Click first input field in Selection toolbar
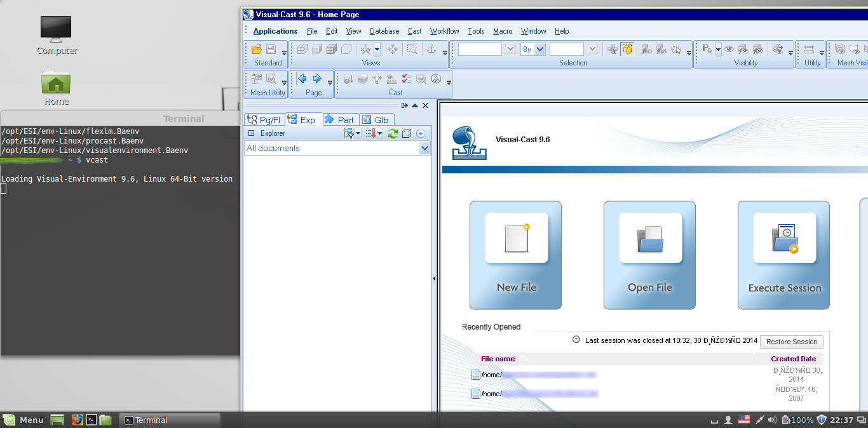This screenshot has width=868, height=428. [x=480, y=49]
